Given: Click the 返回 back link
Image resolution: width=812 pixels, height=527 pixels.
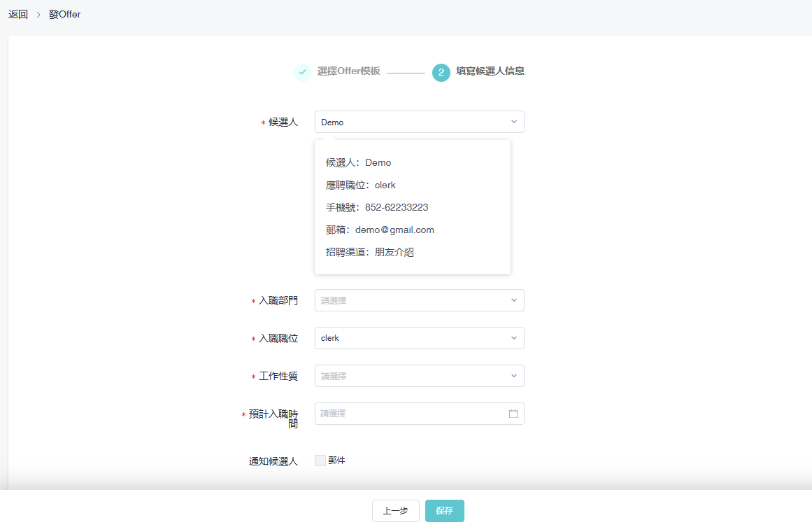Looking at the screenshot, I should click(x=18, y=14).
